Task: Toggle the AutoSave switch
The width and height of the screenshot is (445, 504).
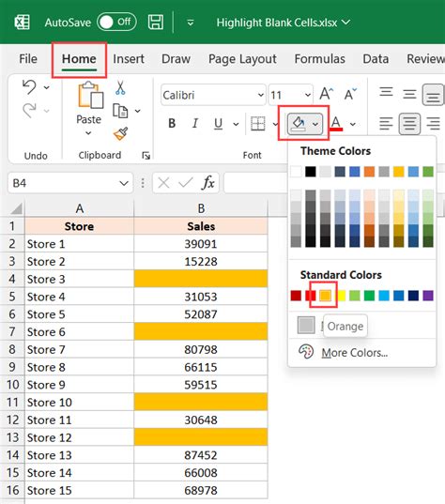Action: [x=116, y=22]
